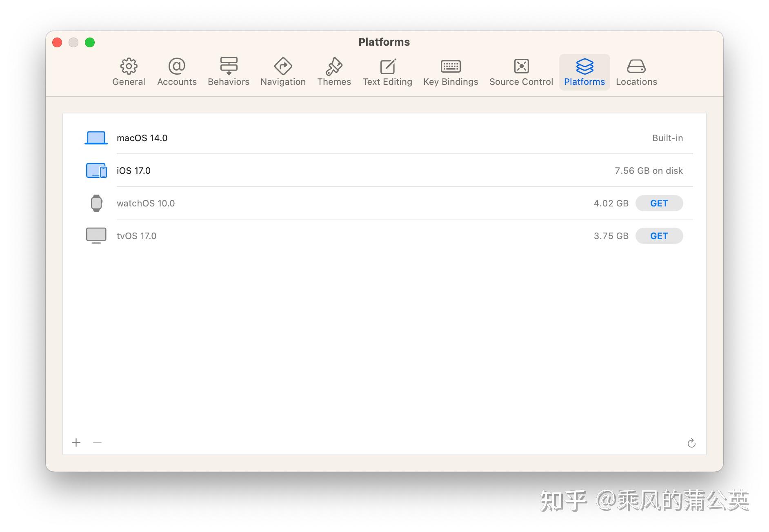
Task: Open Source Control settings
Action: 520,72
